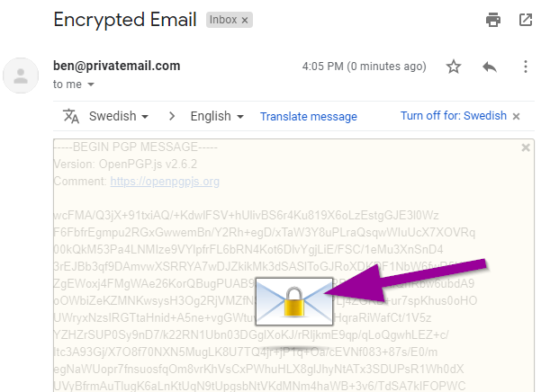
Task: Remove the Inbox label with its x
Action: point(246,19)
